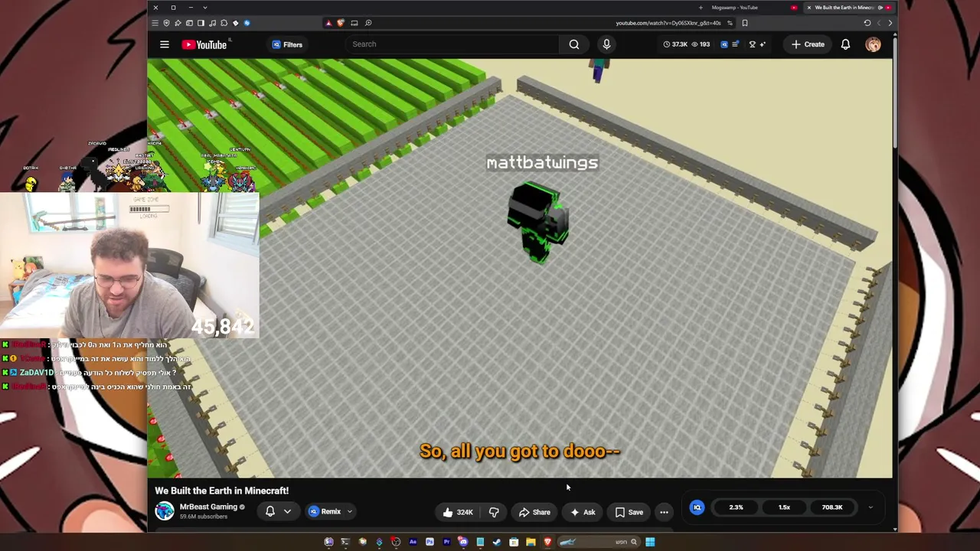Open the more actions ellipsis menu
The height and width of the screenshot is (551, 980).
[664, 512]
